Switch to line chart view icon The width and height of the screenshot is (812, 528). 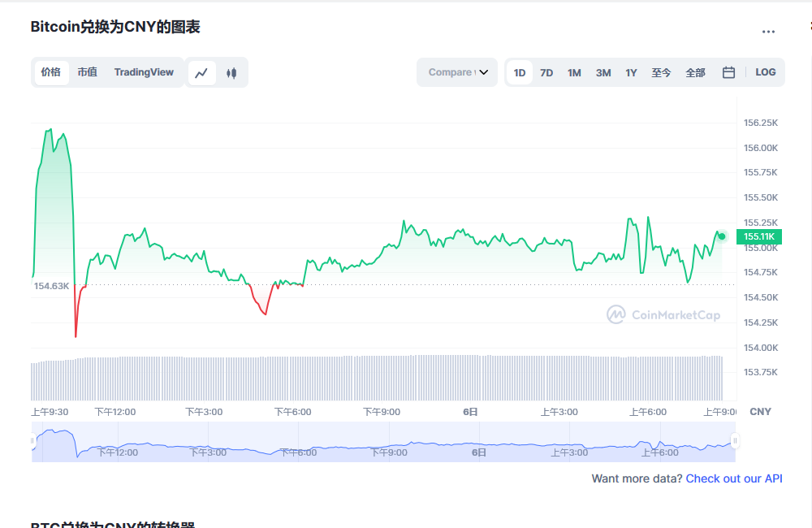pyautogui.click(x=202, y=72)
